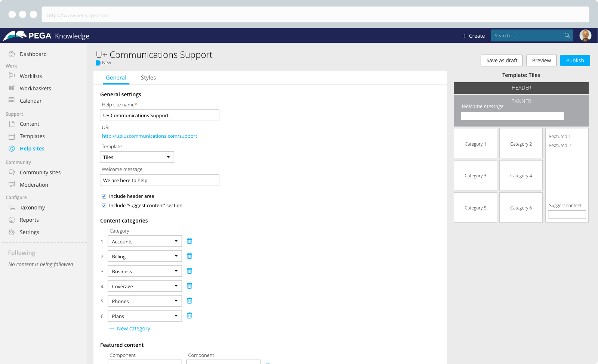Open the Billing category dropdown
The height and width of the screenshot is (364, 598).
145,256
